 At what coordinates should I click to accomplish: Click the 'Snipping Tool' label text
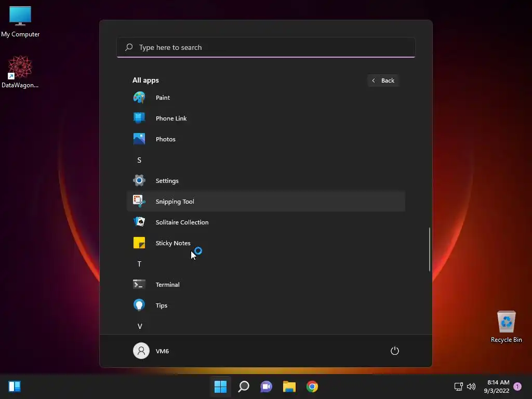coord(175,202)
